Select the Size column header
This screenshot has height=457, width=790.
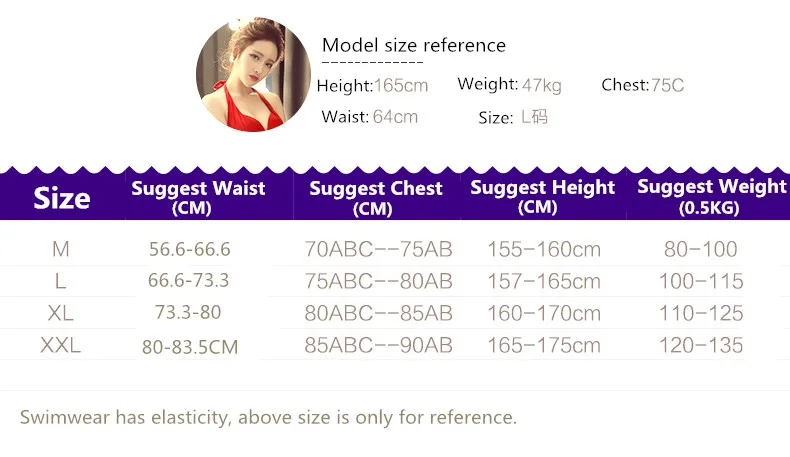62,198
